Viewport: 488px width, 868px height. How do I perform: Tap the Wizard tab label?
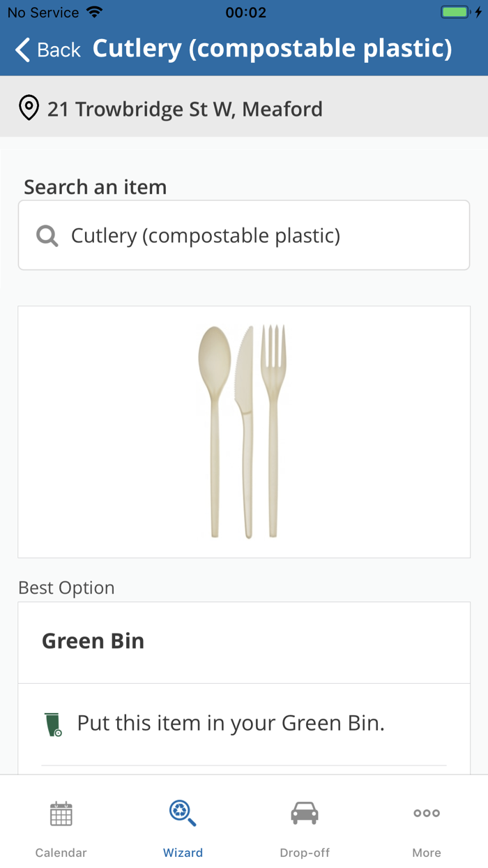(x=183, y=853)
